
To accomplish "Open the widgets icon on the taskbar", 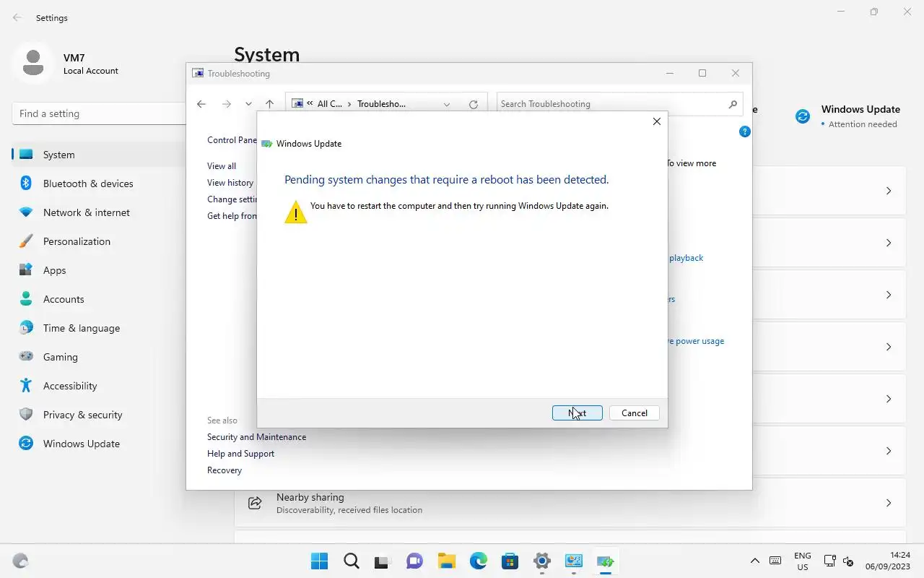I will [21, 561].
